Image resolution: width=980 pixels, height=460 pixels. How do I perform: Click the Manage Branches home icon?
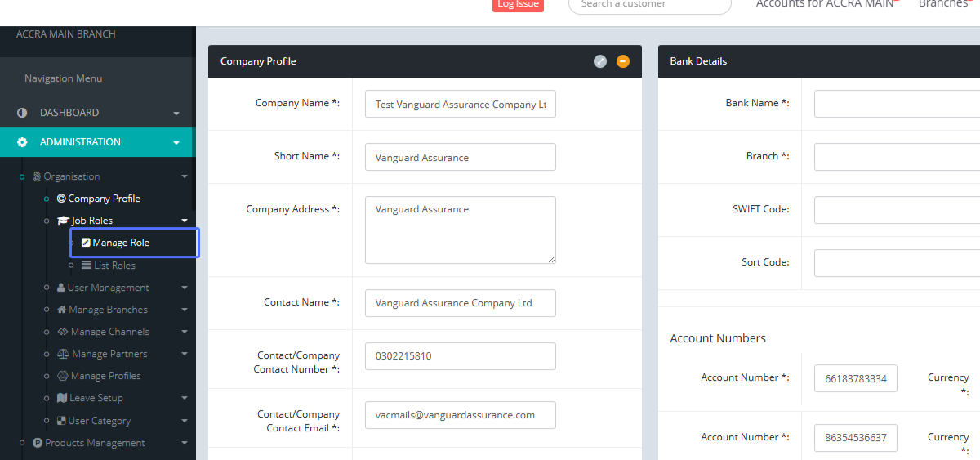click(62, 310)
